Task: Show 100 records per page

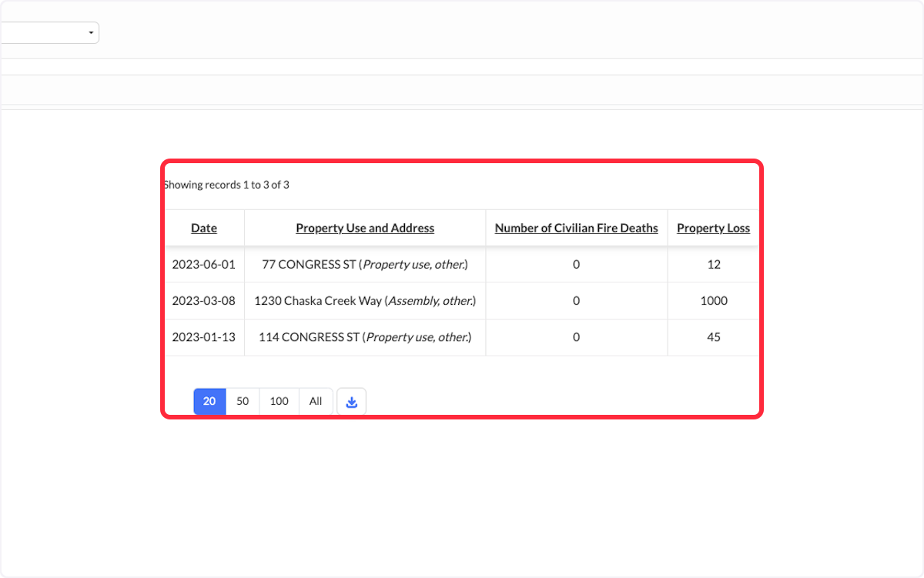Action: pos(280,402)
